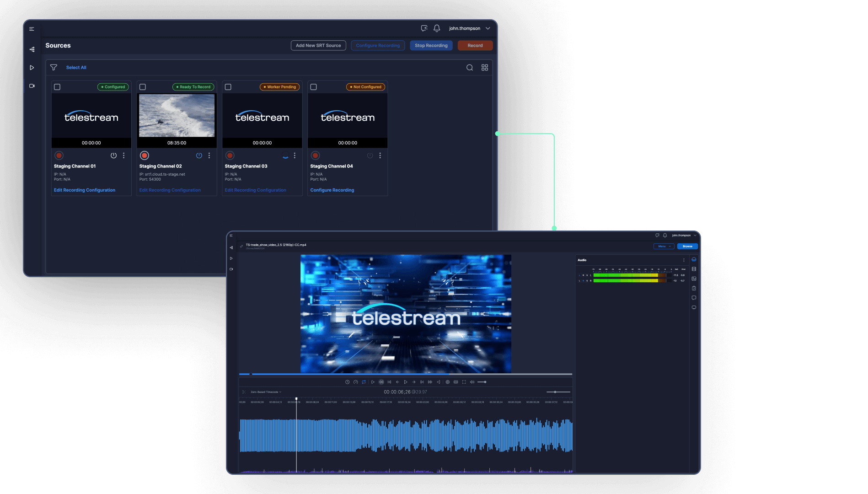Open the Zero-Based Timecode dropdown
This screenshot has width=868, height=494.
tap(266, 392)
